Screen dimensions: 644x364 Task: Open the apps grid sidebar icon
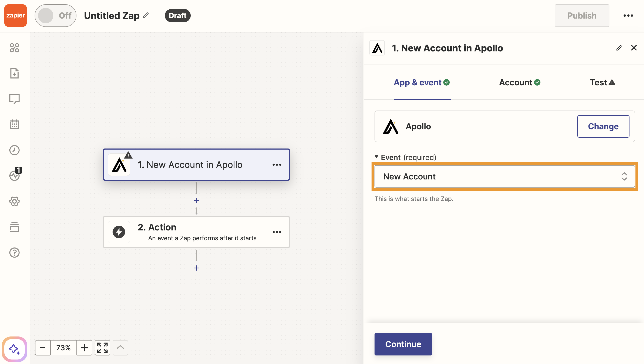point(14,48)
